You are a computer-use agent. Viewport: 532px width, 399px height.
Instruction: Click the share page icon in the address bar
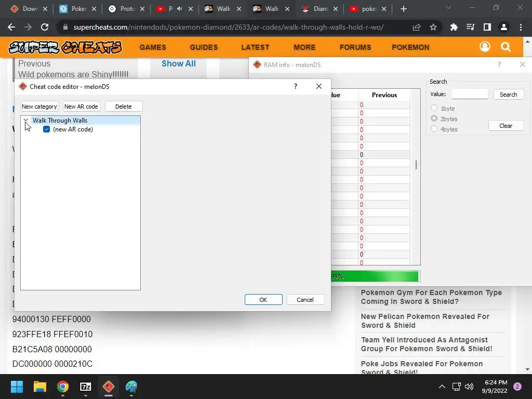click(x=417, y=27)
